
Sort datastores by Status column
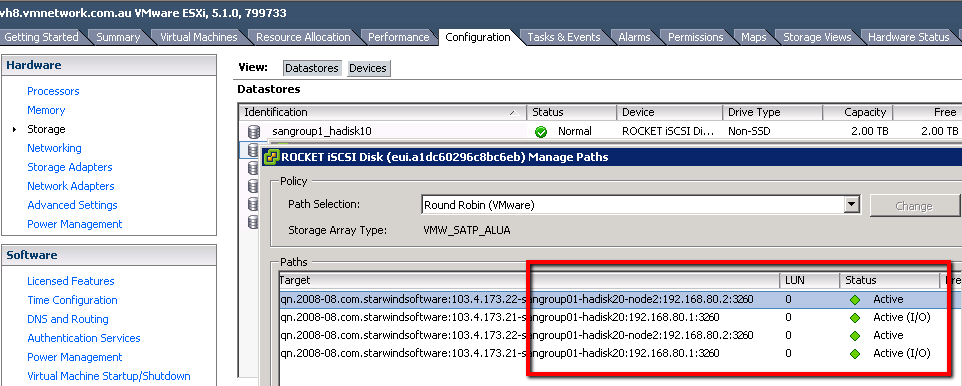571,112
